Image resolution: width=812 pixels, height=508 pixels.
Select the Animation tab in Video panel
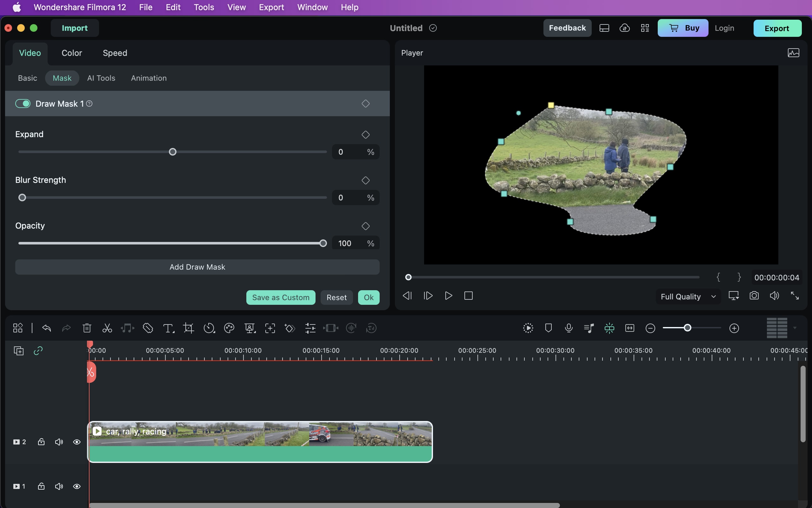pos(149,78)
